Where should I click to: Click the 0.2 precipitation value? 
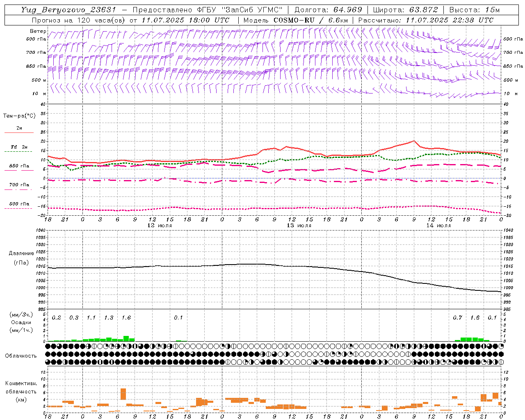[57, 318]
